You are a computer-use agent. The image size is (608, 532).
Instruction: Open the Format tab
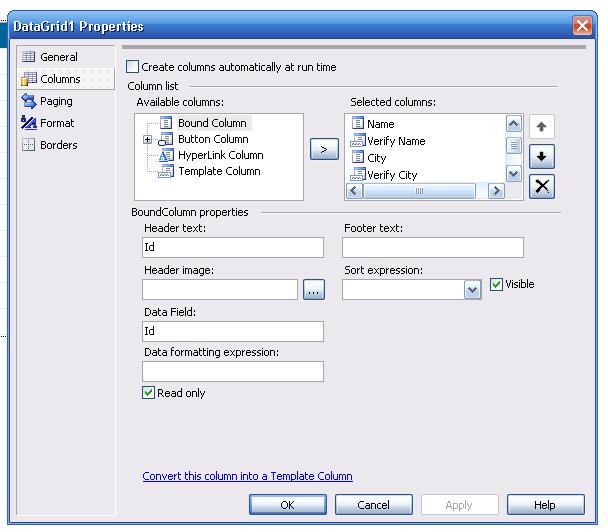point(57,123)
